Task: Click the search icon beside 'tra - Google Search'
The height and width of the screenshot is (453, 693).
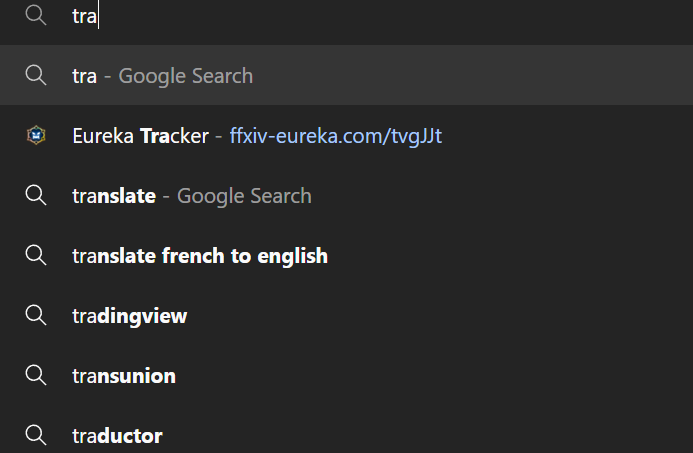Action: click(x=36, y=75)
